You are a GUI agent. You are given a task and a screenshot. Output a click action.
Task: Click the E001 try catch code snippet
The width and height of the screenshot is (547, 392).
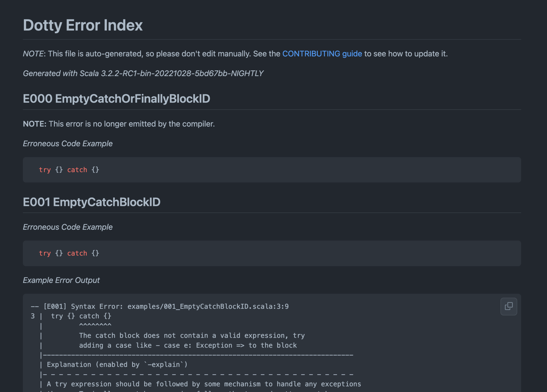[x=69, y=253]
